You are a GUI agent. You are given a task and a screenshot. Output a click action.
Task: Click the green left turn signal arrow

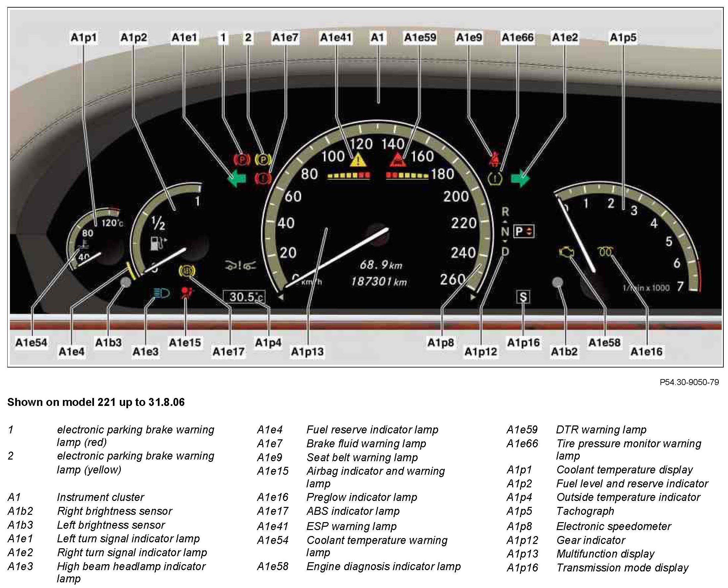pyautogui.click(x=237, y=178)
